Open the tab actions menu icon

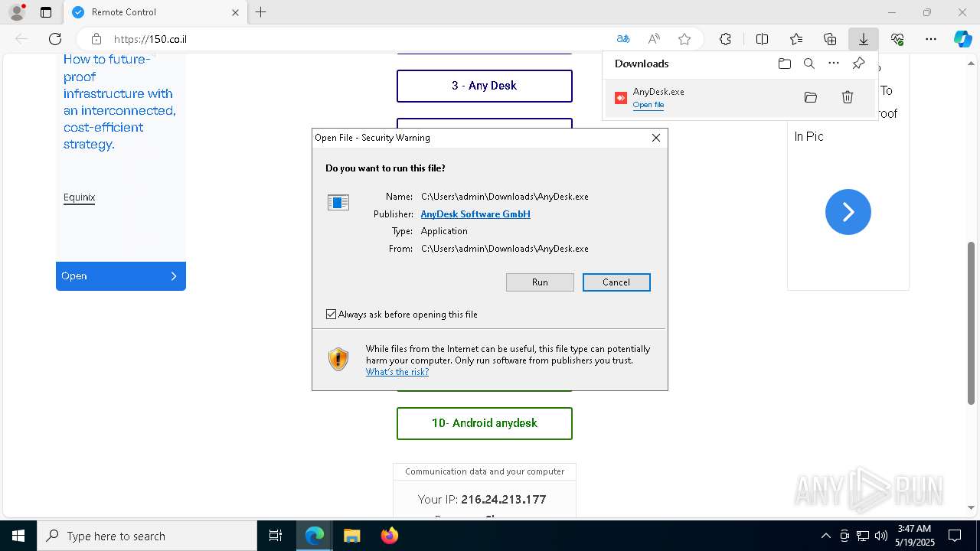tap(46, 12)
